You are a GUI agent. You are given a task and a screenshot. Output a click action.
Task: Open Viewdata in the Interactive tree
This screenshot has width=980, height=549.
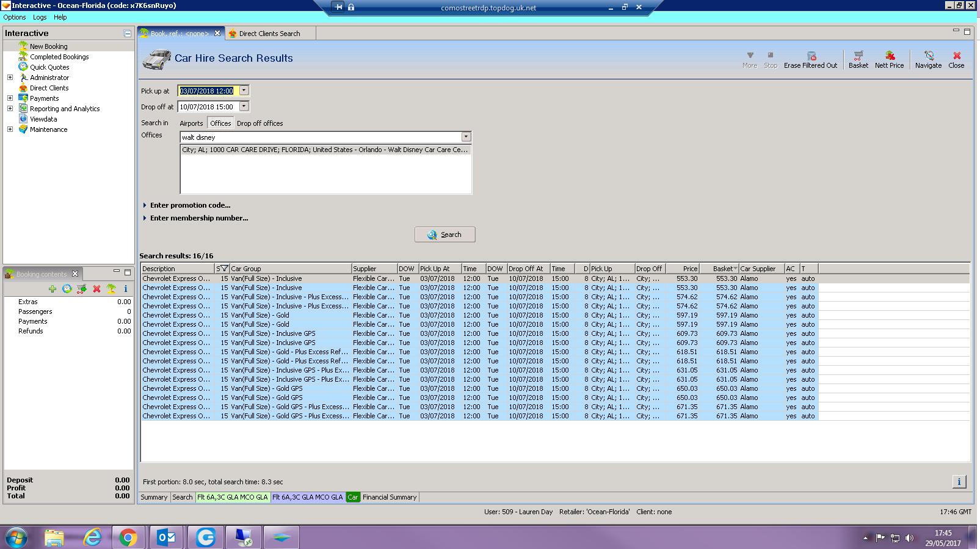pyautogui.click(x=43, y=119)
